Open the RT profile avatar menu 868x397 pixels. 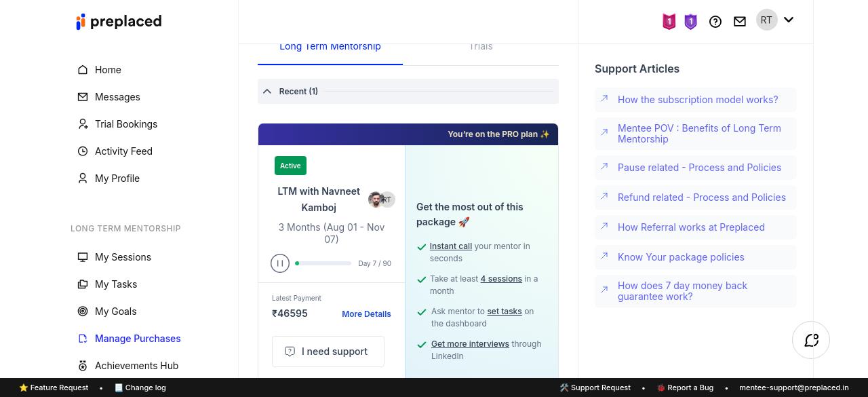[x=766, y=20]
